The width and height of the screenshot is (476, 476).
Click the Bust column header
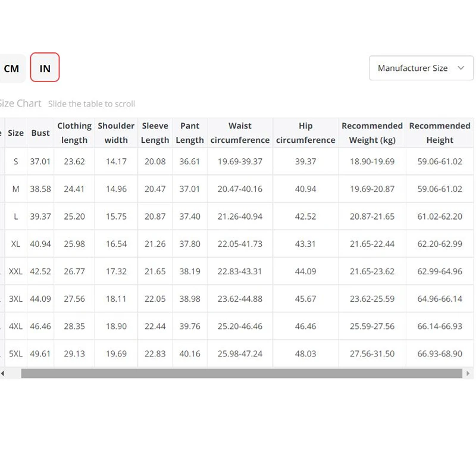[x=40, y=133]
